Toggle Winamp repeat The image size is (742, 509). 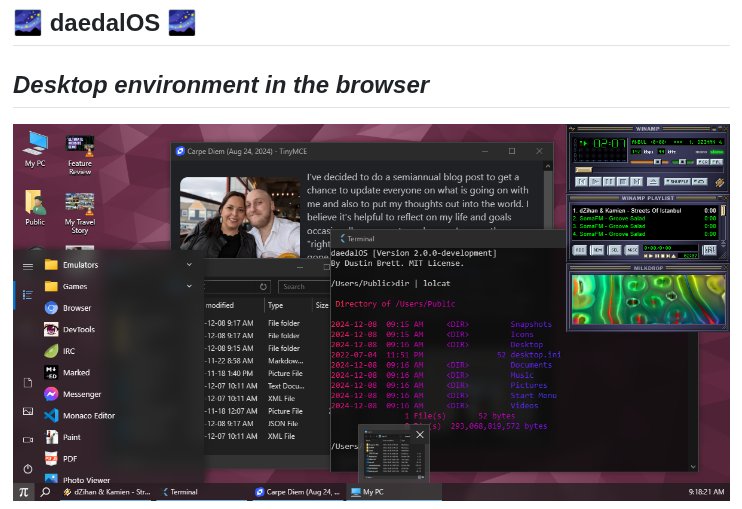pyautogui.click(x=699, y=182)
